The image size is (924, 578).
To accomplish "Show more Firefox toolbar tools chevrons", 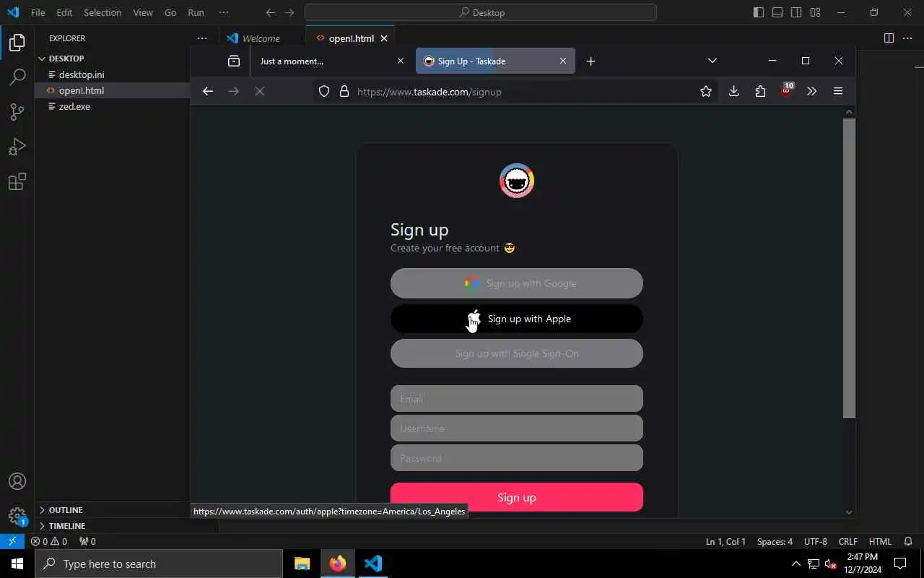I will (812, 91).
